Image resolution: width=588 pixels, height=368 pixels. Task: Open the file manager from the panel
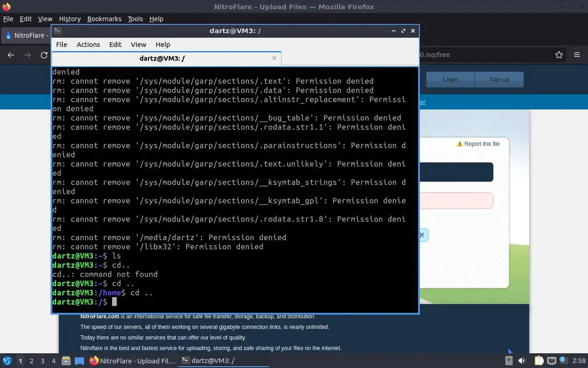coord(66,361)
